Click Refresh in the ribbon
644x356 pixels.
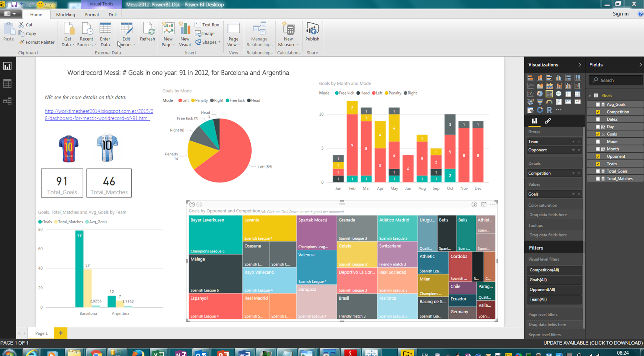(147, 32)
